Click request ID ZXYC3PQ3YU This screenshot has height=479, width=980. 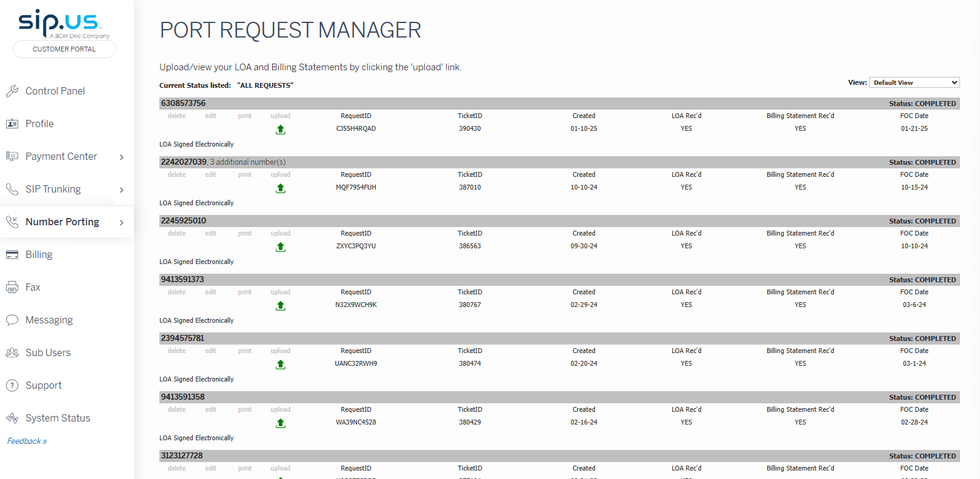coord(356,246)
